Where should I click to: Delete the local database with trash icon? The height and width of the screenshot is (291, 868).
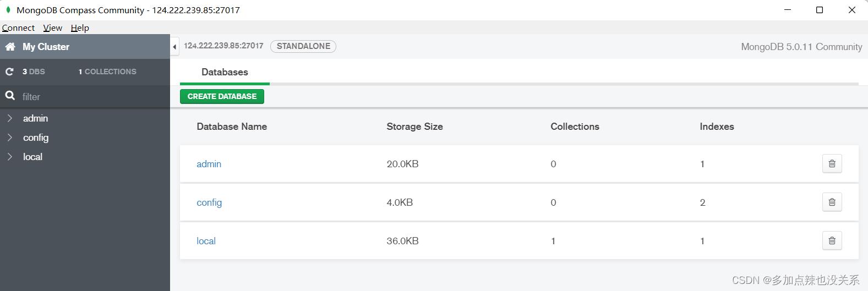[832, 240]
